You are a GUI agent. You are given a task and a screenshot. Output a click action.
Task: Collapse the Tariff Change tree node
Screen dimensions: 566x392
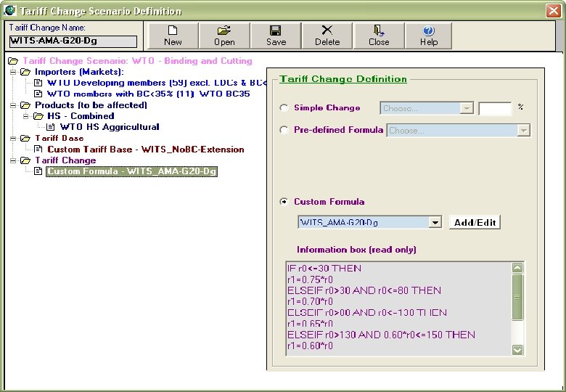point(13,160)
